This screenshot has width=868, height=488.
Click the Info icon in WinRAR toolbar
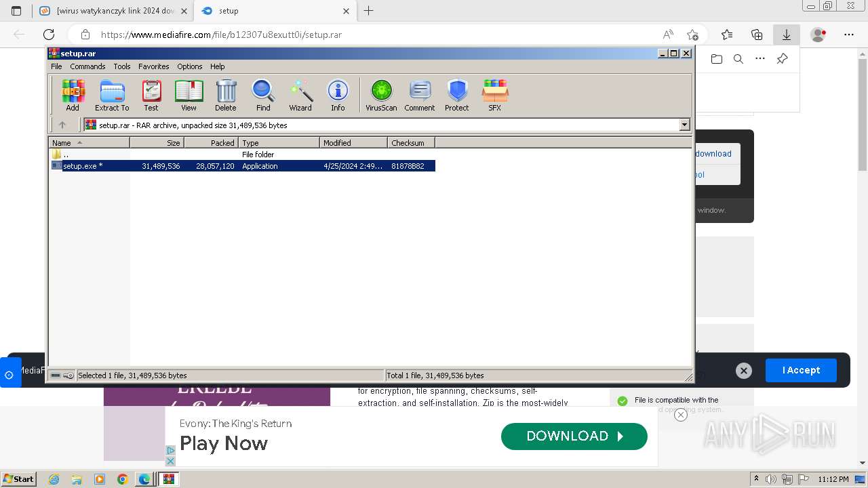point(338,95)
